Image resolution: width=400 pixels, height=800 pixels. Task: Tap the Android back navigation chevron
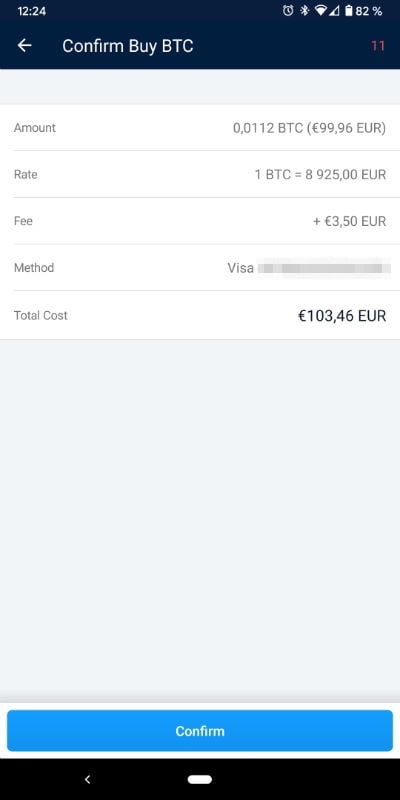click(x=87, y=779)
